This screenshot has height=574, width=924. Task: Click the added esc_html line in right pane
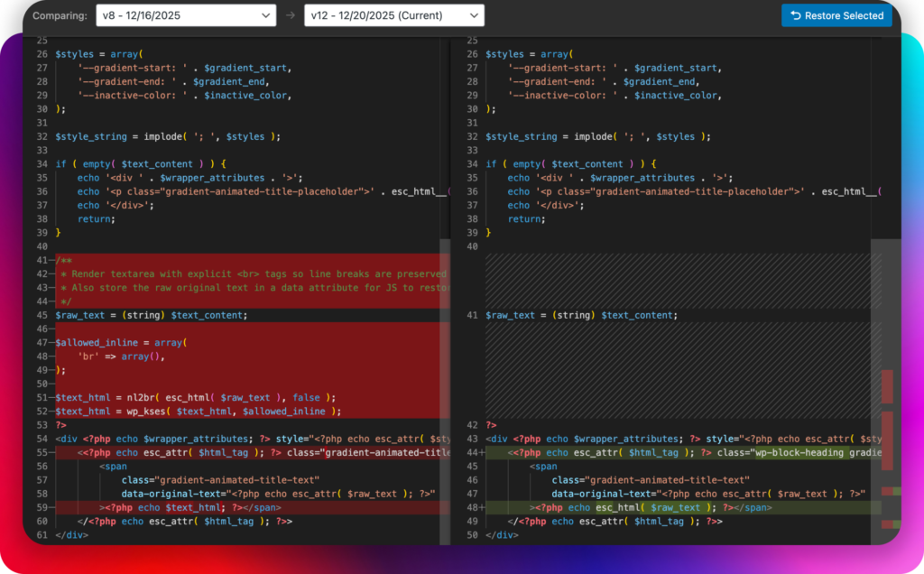point(632,507)
